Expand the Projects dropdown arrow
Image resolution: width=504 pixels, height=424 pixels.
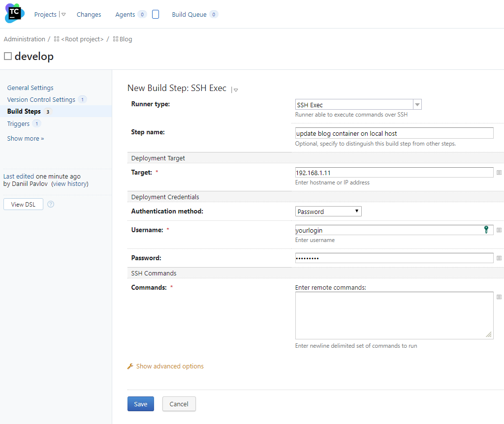pyautogui.click(x=63, y=15)
